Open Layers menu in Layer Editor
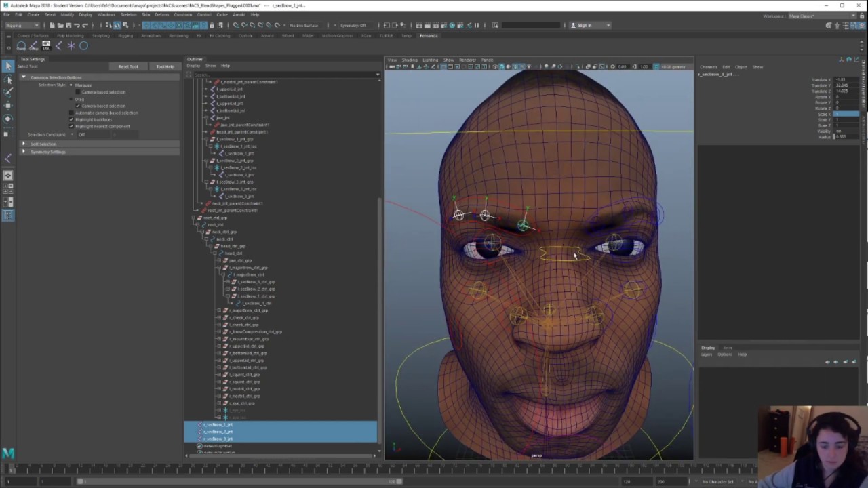This screenshot has height=488, width=868. 707,354
